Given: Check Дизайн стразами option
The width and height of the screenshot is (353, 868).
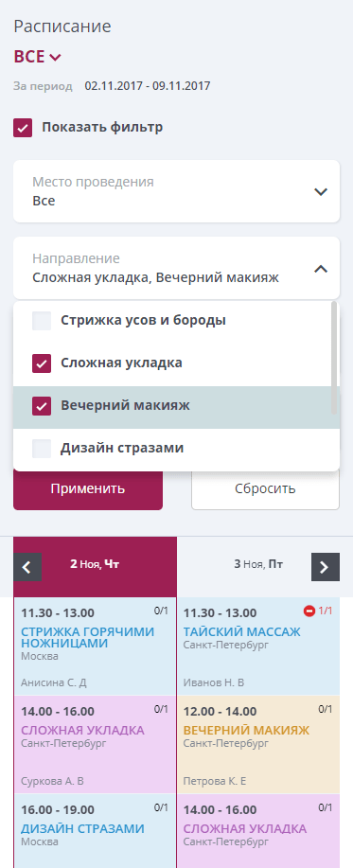Looking at the screenshot, I should coord(42,449).
